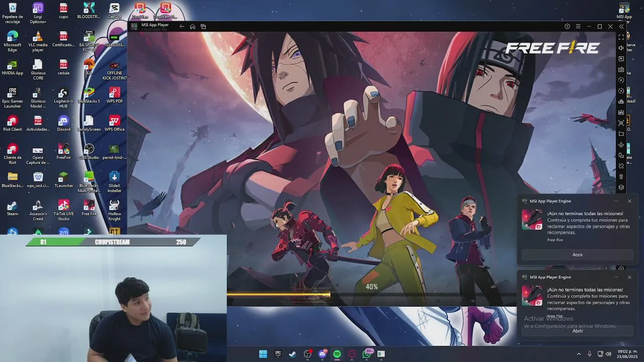The height and width of the screenshot is (362, 644).
Task: Toggle airplane mode icon in sidebar
Action: click(x=621, y=144)
